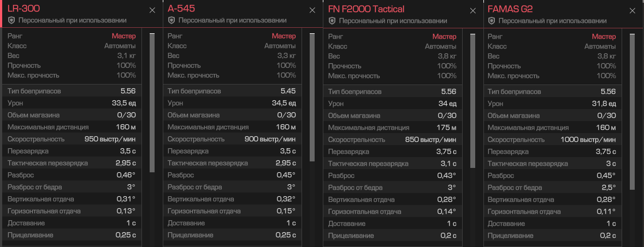Select the LR-300 title header
This screenshot has height=247, width=644.
pyautogui.click(x=24, y=9)
